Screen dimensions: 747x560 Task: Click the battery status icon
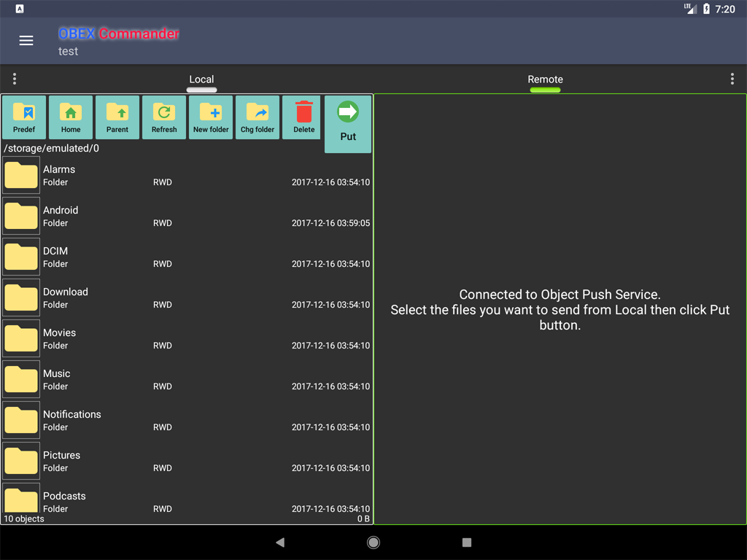click(706, 9)
